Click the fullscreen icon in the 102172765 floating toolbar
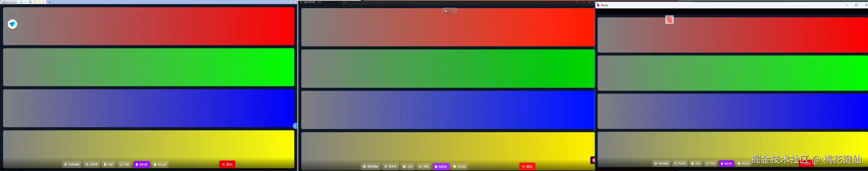868x171 pixels. pyautogui.click(x=453, y=11)
